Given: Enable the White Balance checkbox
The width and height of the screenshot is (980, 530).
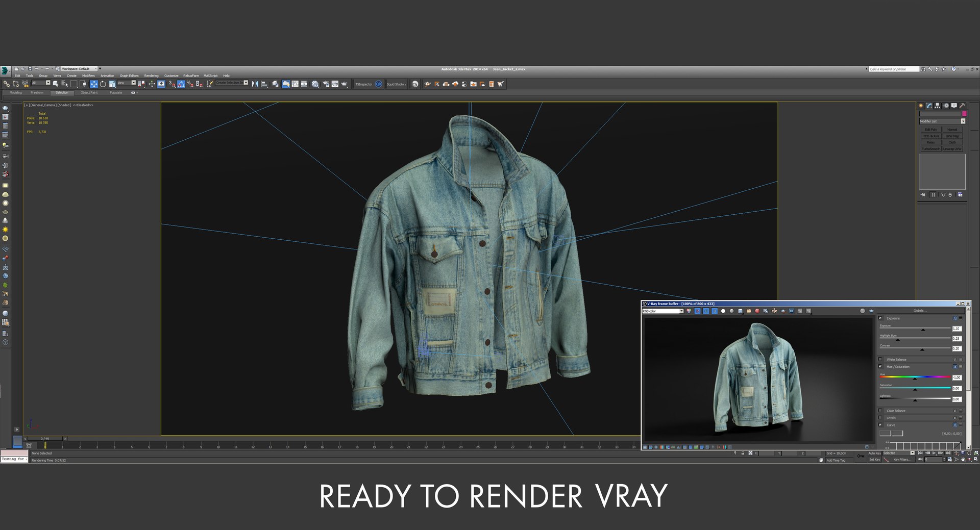Looking at the screenshot, I should 880,359.
